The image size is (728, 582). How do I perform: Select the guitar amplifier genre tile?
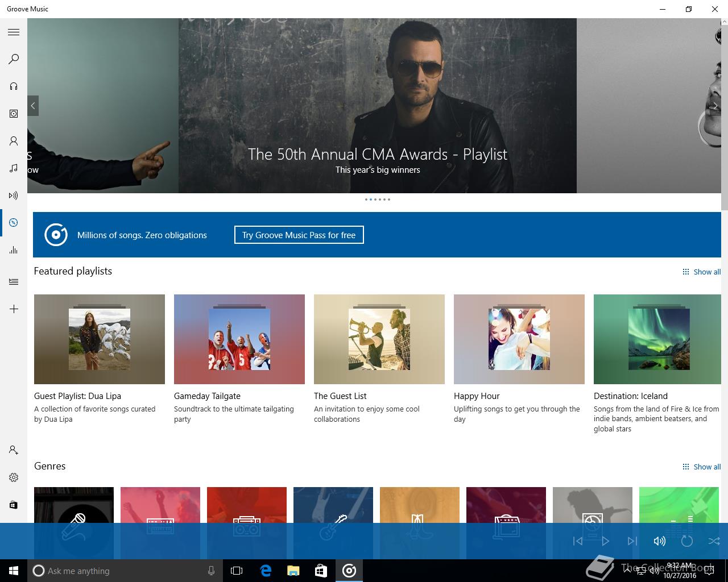[506, 523]
